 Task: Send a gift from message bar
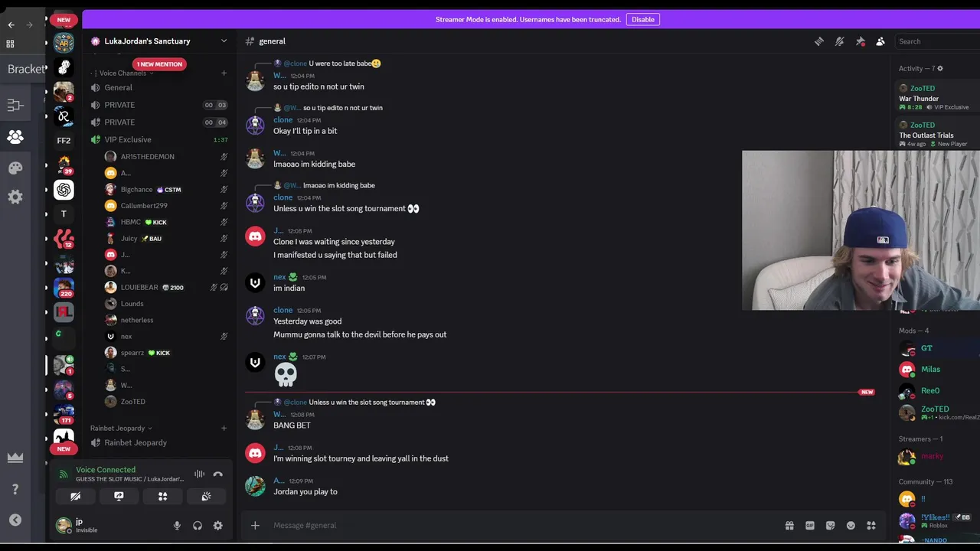pyautogui.click(x=789, y=526)
